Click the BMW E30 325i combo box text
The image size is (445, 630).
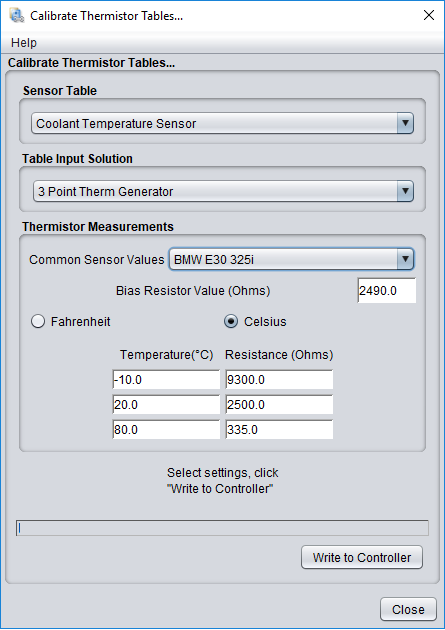[x=214, y=260]
